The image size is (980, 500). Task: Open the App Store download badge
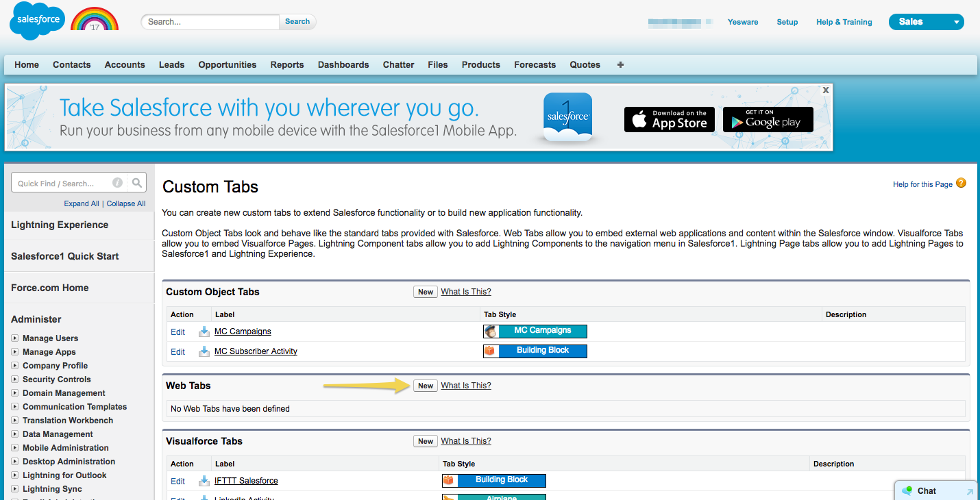(670, 119)
